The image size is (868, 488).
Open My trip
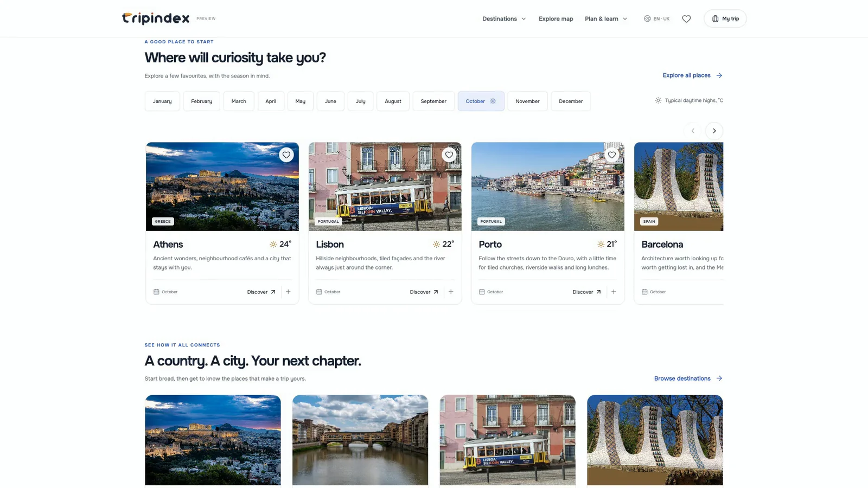(725, 19)
